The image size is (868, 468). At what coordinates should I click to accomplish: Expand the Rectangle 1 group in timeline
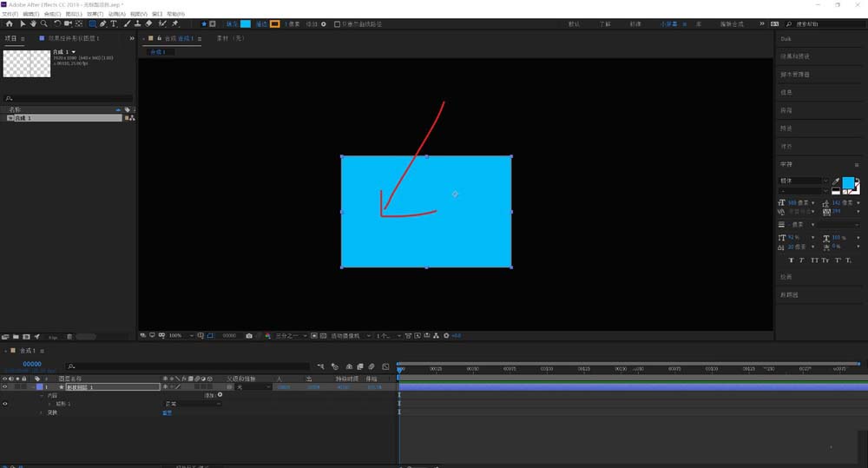(x=49, y=404)
